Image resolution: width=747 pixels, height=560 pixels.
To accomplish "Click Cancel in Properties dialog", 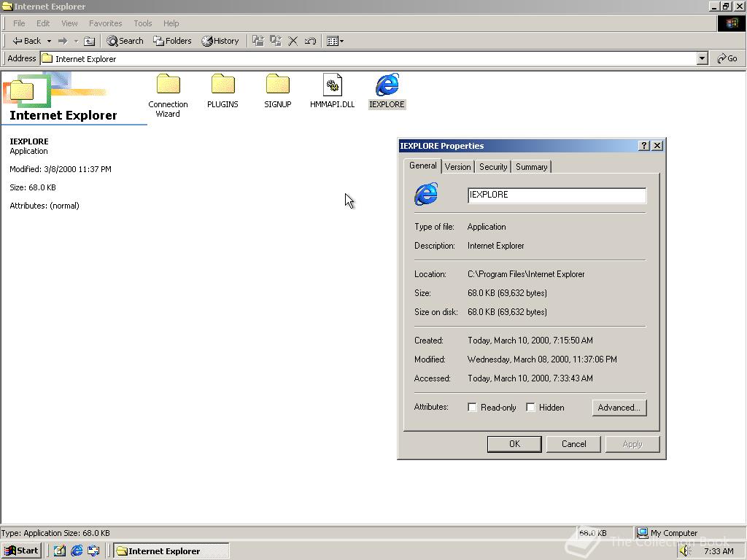I will tap(573, 444).
